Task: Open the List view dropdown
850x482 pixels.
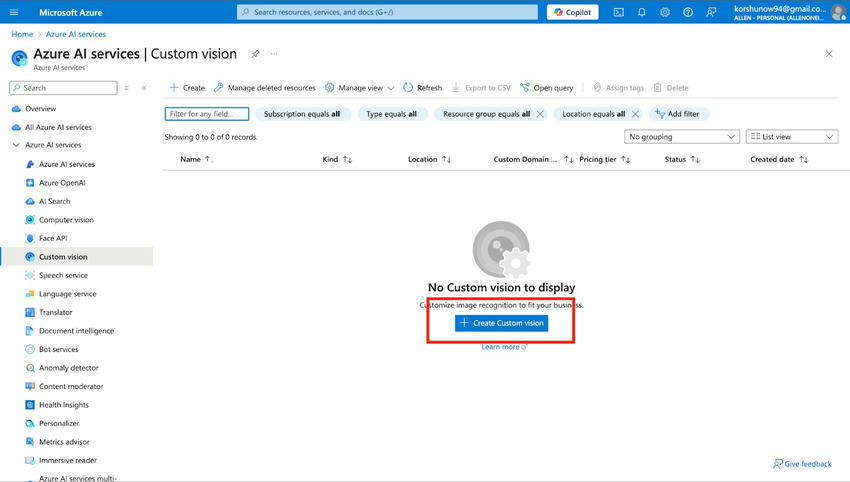Action: [x=792, y=137]
